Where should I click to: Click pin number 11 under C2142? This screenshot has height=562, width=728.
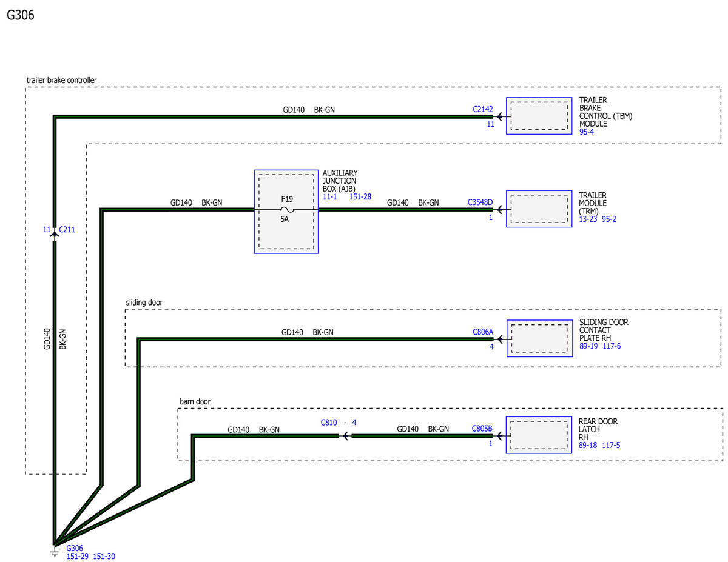(491, 124)
